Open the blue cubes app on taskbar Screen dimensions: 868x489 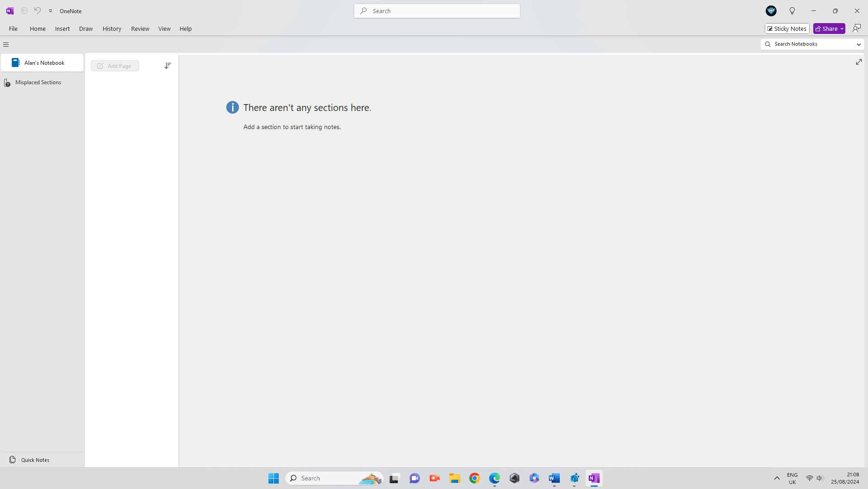574,479
